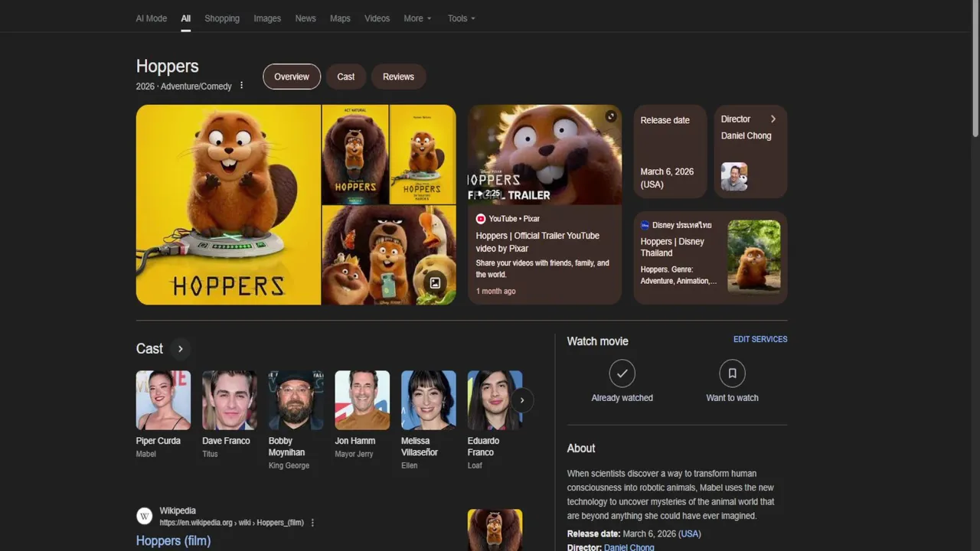Click the image gallery icon on poster collage

tap(435, 282)
